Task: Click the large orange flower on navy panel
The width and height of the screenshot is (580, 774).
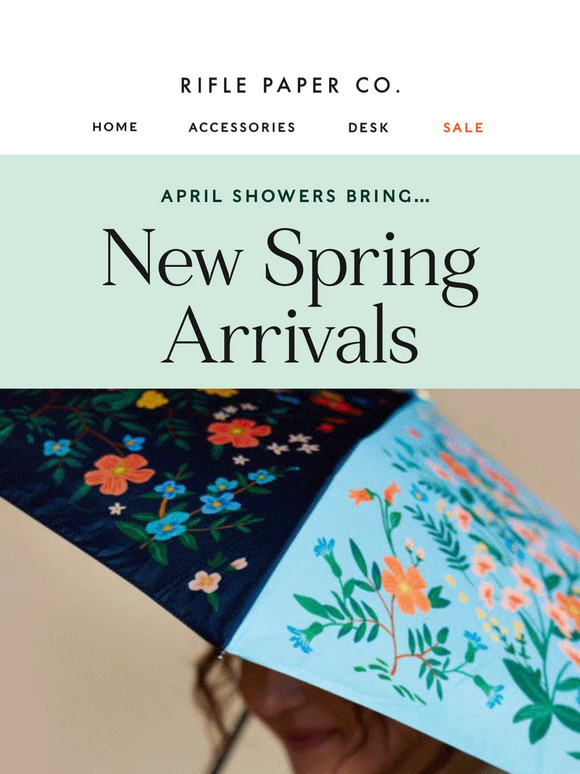Action: 119,473
